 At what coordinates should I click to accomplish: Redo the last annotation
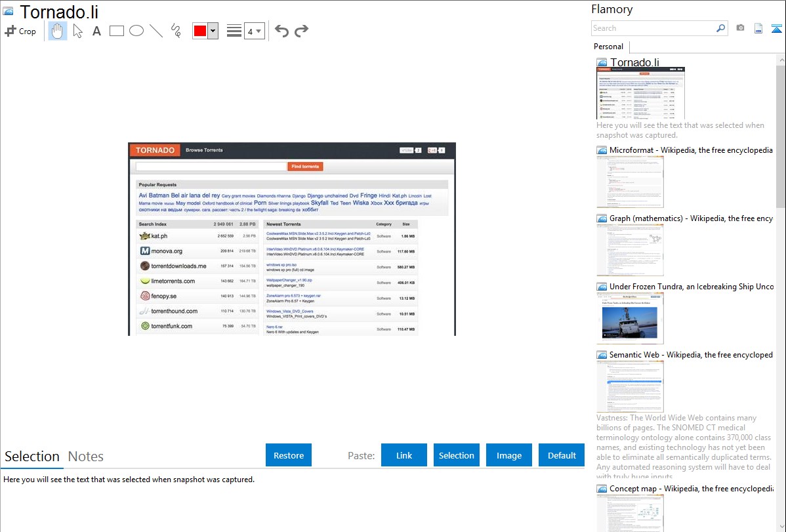click(x=301, y=31)
